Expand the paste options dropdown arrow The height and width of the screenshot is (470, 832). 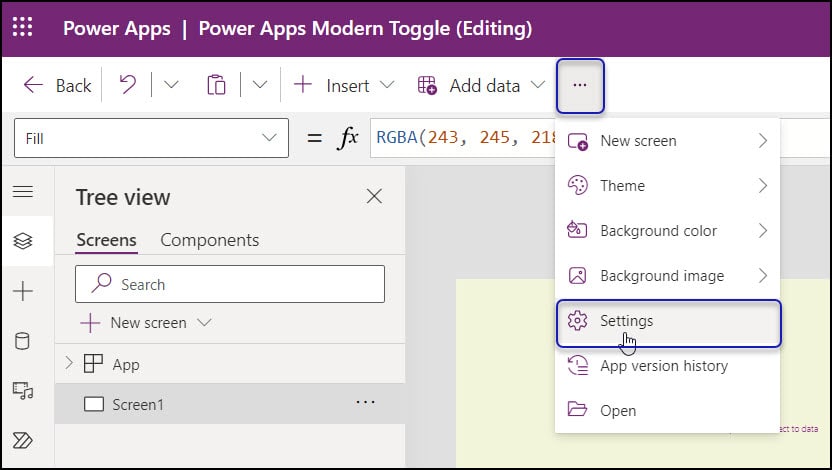(x=259, y=85)
